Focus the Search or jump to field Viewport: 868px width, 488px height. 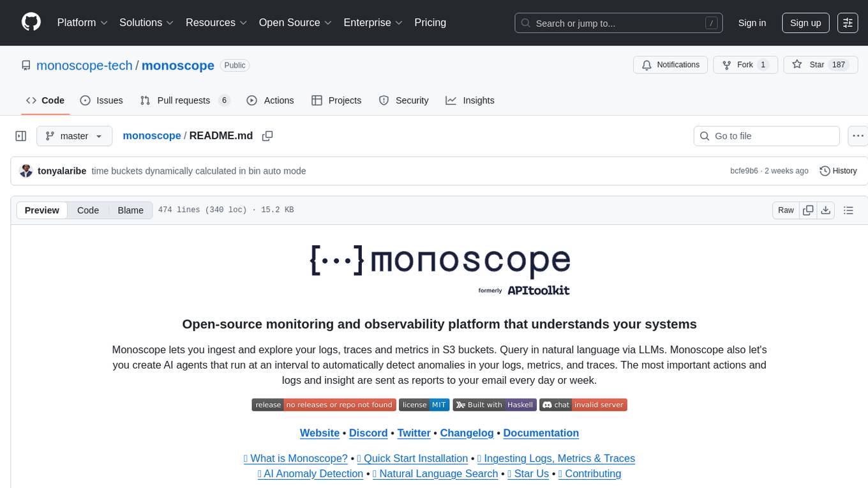618,23
